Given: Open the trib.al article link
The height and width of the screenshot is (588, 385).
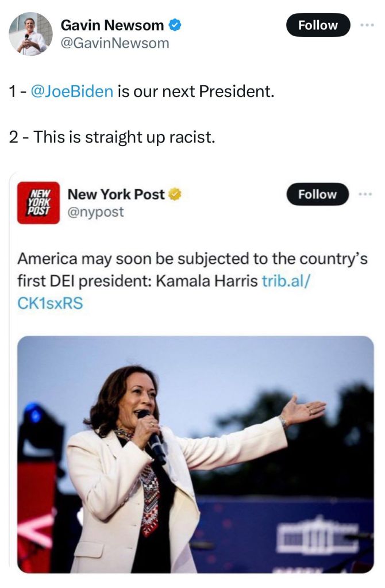Looking at the screenshot, I should click(287, 282).
